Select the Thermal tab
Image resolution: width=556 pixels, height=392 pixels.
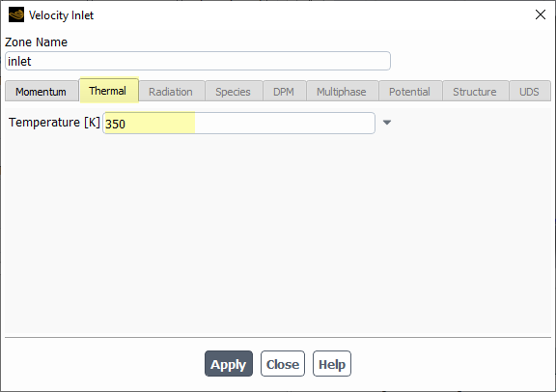pyautogui.click(x=108, y=91)
